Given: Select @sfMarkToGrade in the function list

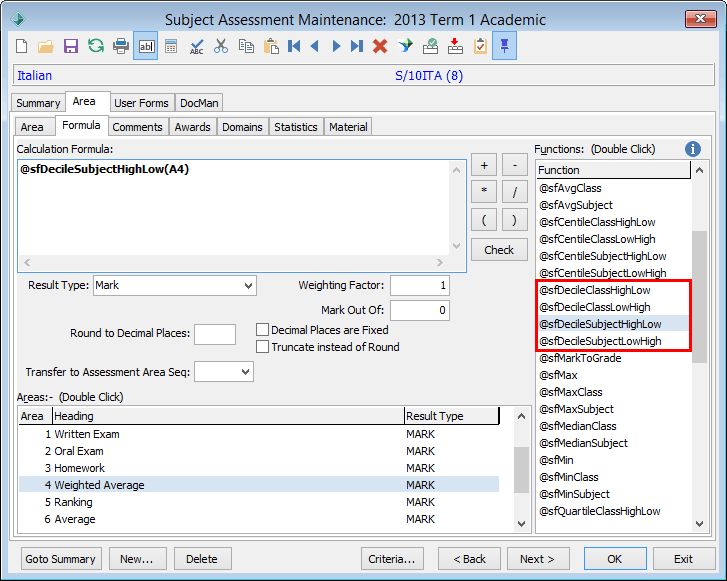Looking at the screenshot, I should point(613,358).
